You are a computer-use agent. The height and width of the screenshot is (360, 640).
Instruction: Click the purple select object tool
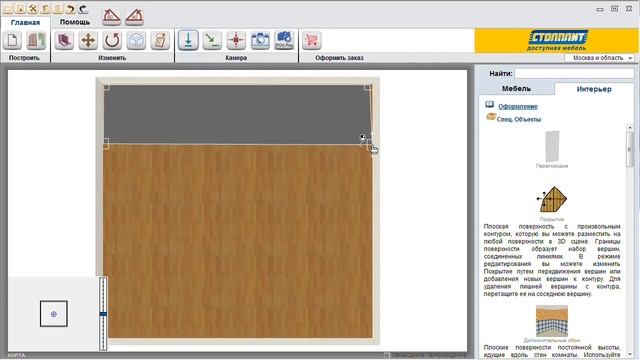pyautogui.click(x=64, y=40)
